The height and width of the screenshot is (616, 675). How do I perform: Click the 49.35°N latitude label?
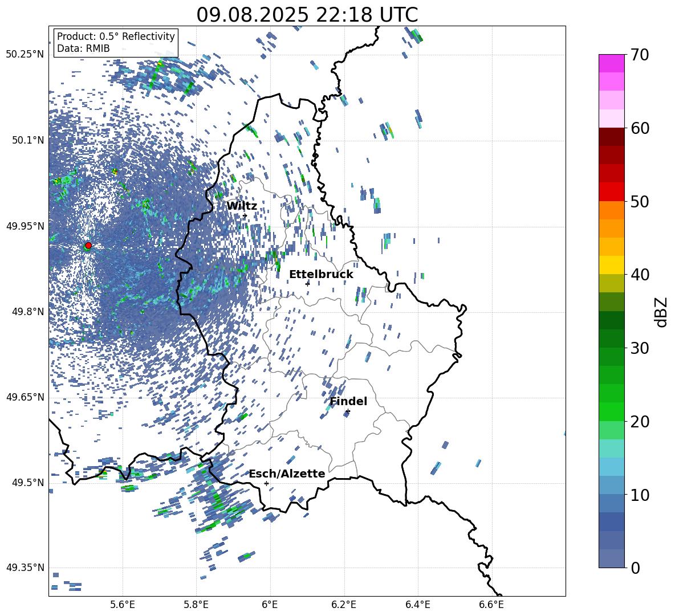25,568
